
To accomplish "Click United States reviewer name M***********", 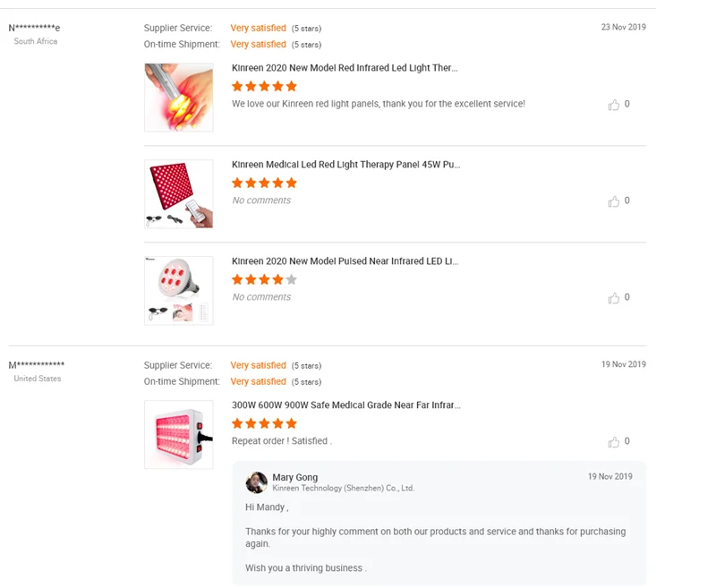I will click(x=37, y=365).
